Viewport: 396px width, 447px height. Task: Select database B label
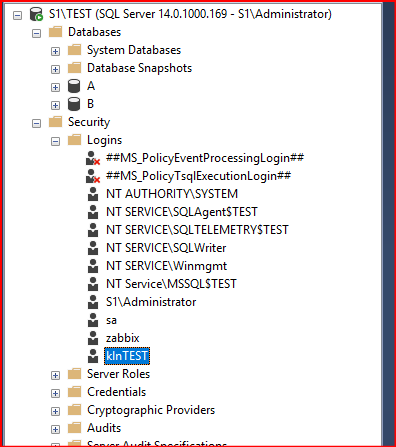(x=91, y=104)
